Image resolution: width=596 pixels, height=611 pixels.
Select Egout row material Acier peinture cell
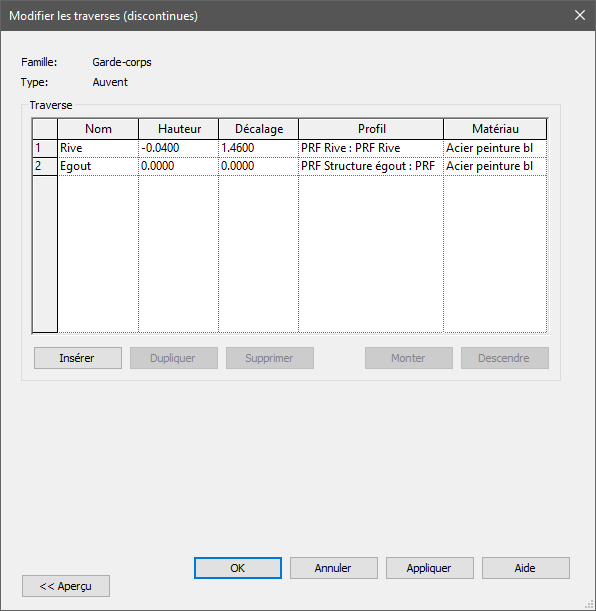pos(495,166)
